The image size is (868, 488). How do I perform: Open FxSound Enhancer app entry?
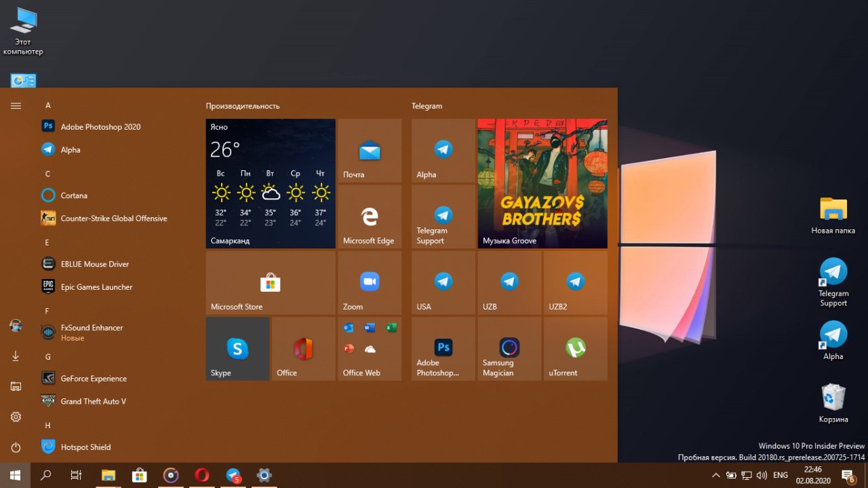(115, 333)
